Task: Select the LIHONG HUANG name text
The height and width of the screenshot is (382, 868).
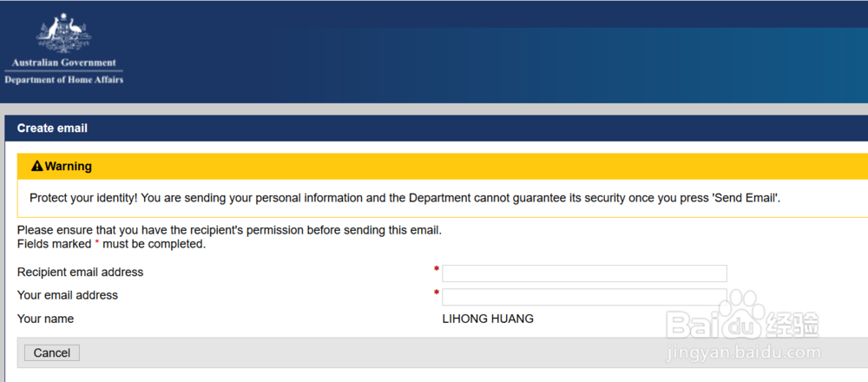Action: tap(488, 319)
